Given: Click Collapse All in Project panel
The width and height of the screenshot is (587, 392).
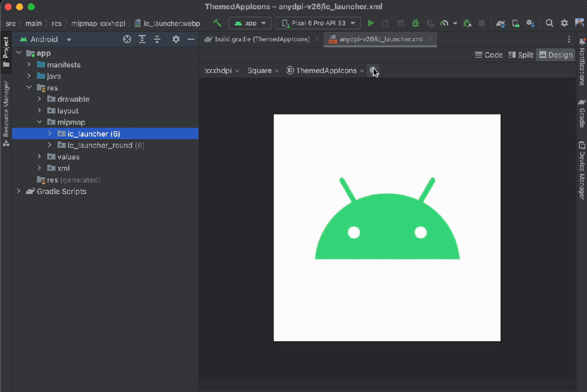Looking at the screenshot, I should click(157, 39).
